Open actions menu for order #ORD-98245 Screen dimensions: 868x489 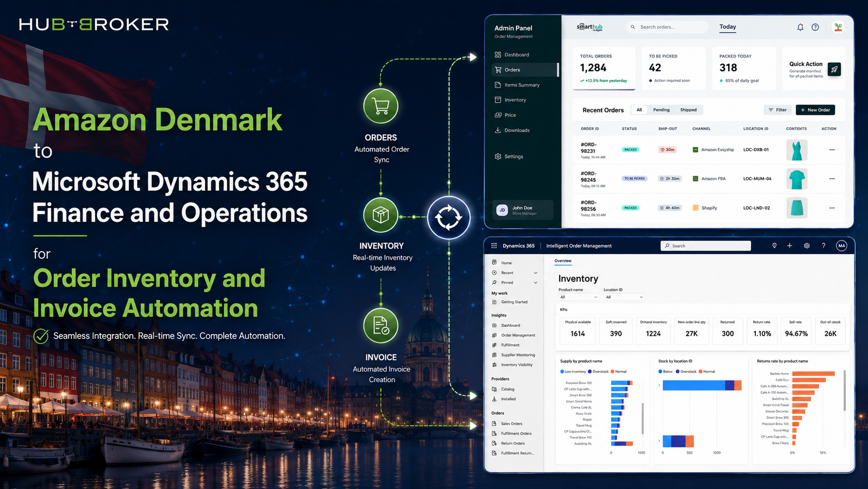click(x=832, y=179)
